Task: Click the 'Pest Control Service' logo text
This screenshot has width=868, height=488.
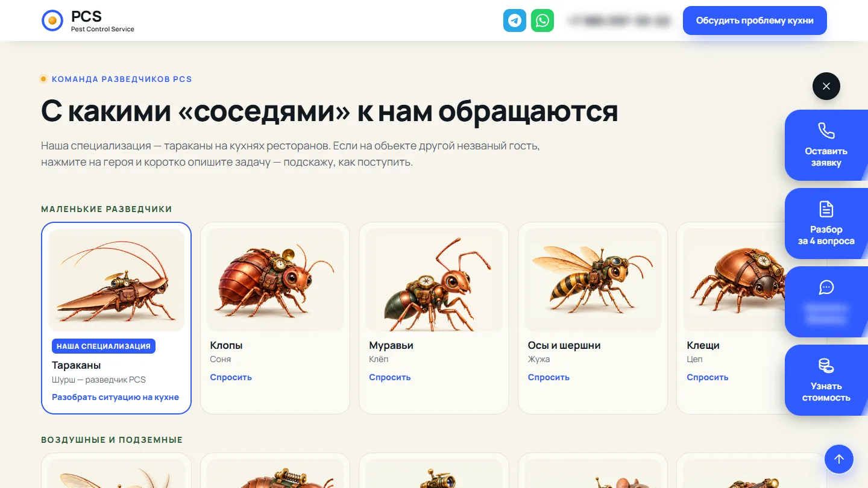Action: click(102, 29)
